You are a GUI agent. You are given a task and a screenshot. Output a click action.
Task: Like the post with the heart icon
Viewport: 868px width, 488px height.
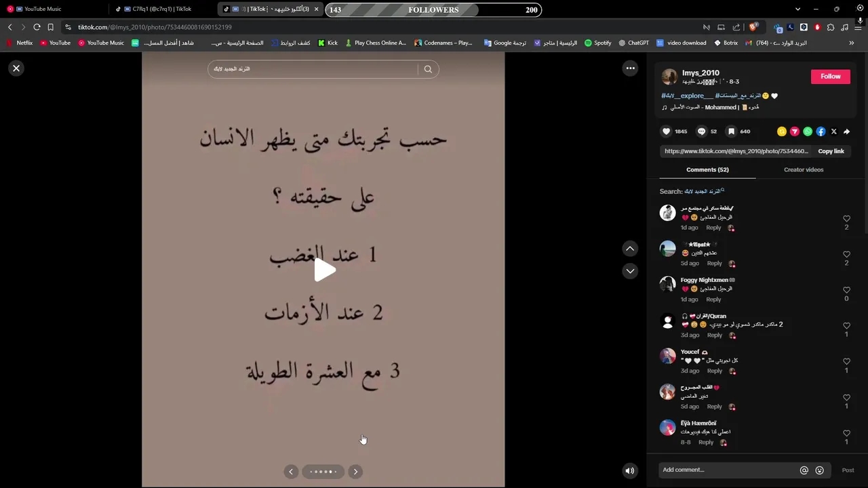666,131
